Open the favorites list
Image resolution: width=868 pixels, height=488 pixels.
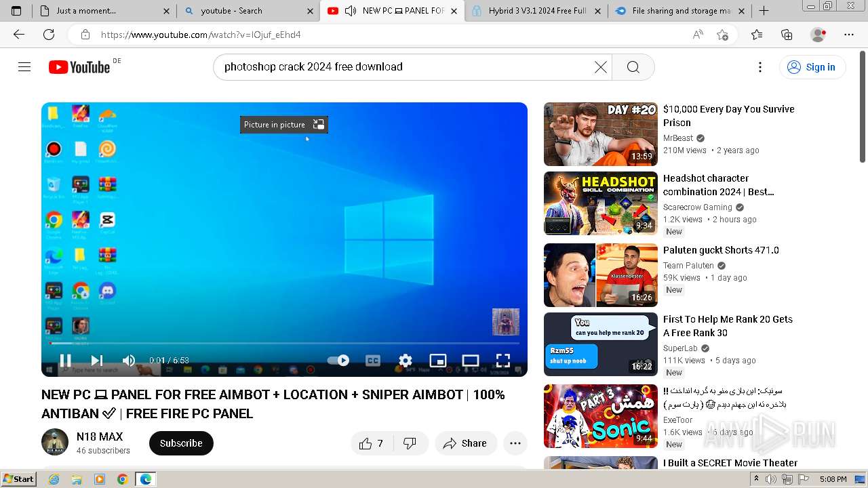click(x=757, y=35)
